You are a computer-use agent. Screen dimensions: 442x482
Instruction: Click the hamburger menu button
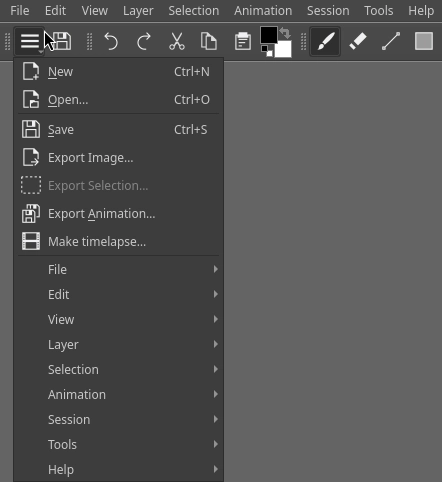tap(29, 41)
